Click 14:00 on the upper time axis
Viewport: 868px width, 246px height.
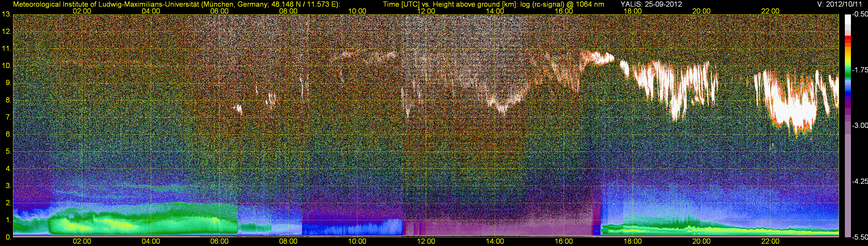(495, 11)
